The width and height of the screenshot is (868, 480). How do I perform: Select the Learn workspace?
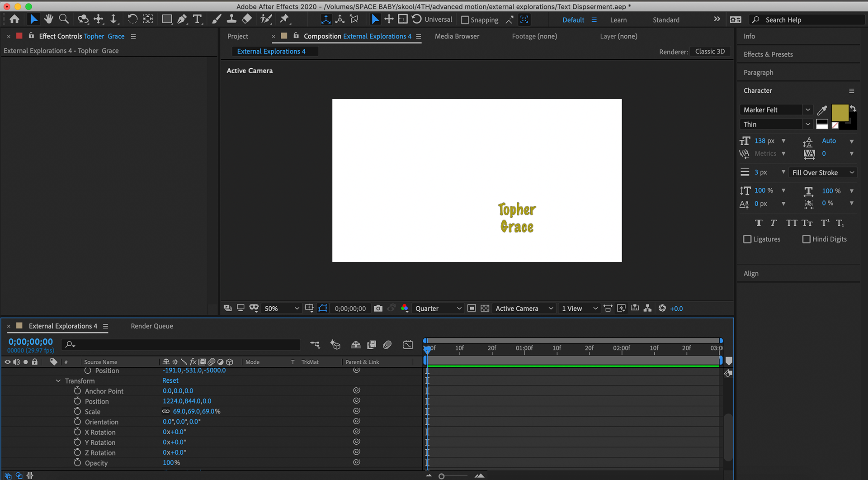(618, 20)
